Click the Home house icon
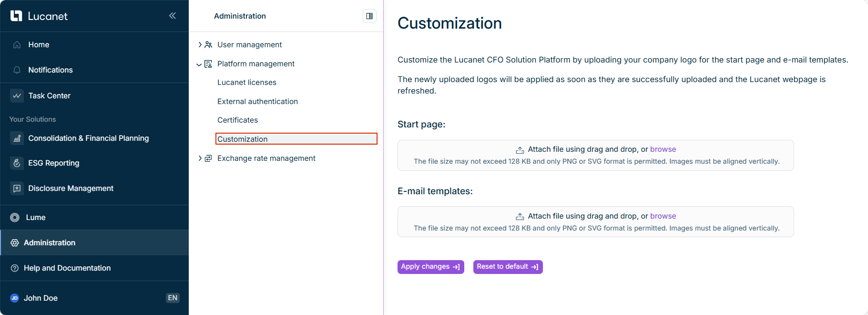Screen dimensions: 868x315 [17, 45]
